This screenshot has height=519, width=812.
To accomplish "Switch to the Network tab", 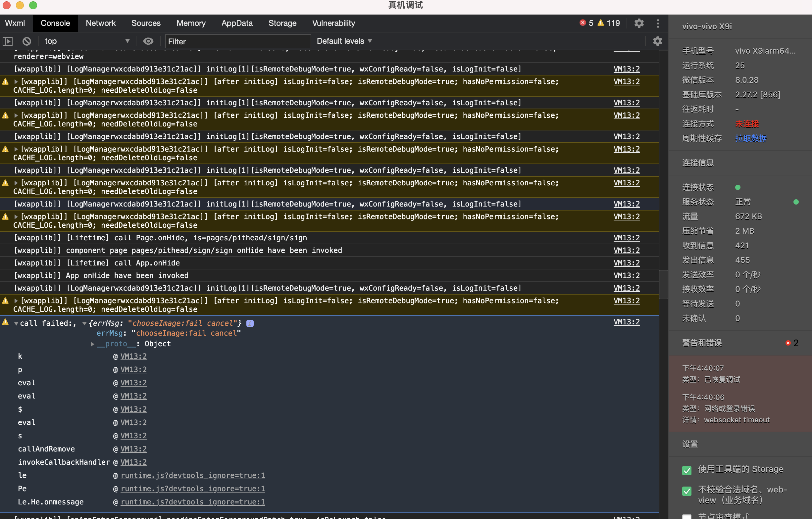I will click(x=100, y=23).
